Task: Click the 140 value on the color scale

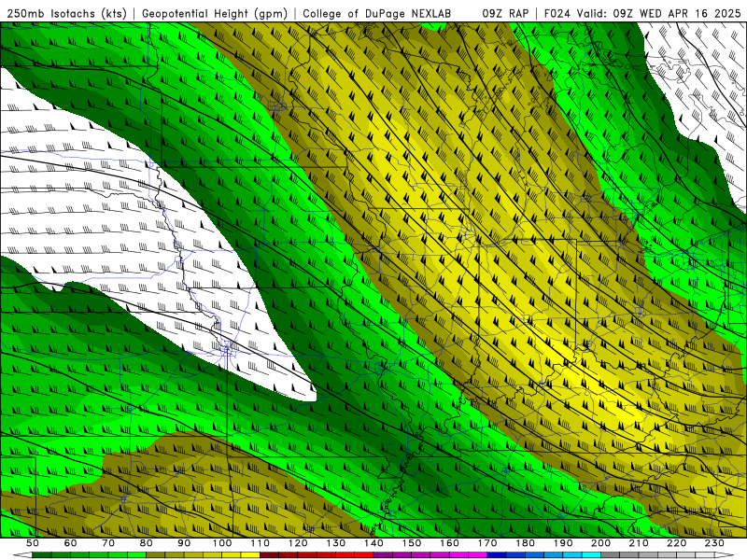Action: coord(373,543)
